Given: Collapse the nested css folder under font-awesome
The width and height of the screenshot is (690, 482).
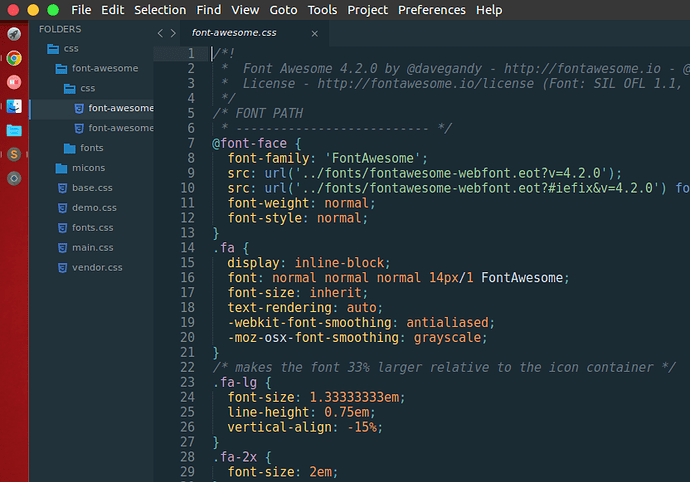Looking at the screenshot, I should 88,88.
